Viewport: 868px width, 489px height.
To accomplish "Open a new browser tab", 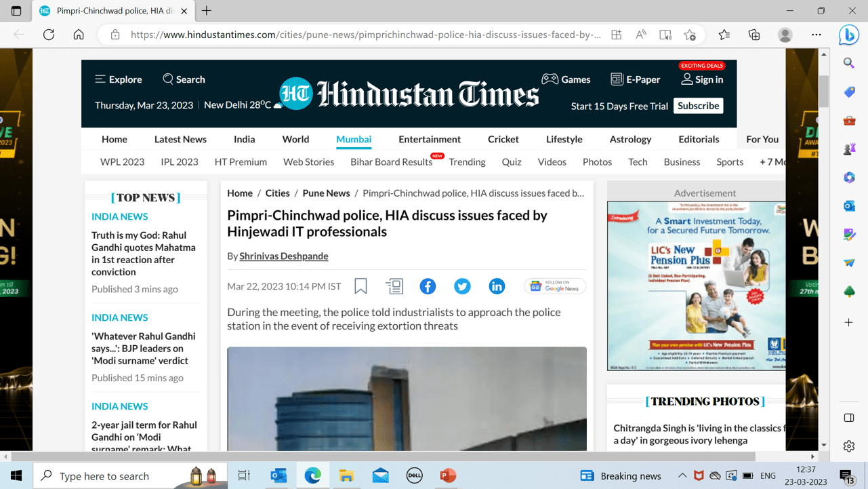I will tap(207, 11).
